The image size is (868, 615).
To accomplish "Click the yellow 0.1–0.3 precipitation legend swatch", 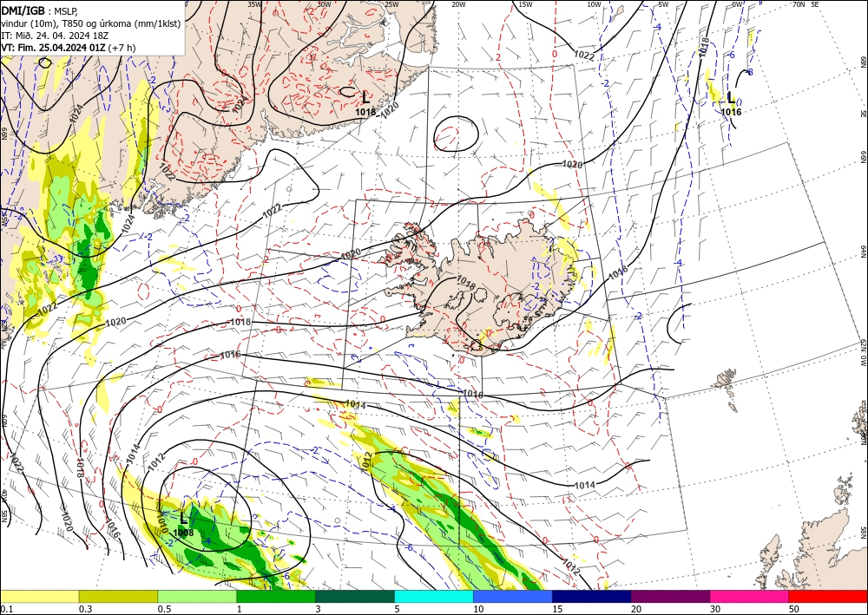I will click(x=39, y=596).
